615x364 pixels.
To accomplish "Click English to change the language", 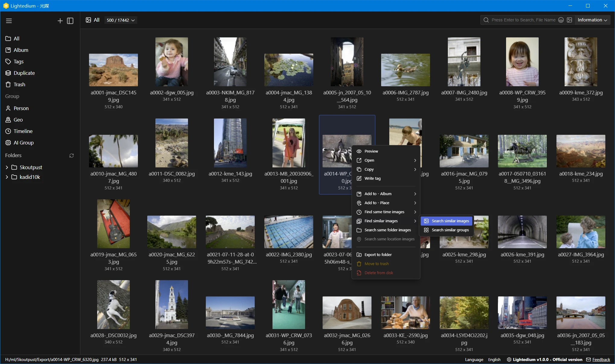I will click(494, 359).
